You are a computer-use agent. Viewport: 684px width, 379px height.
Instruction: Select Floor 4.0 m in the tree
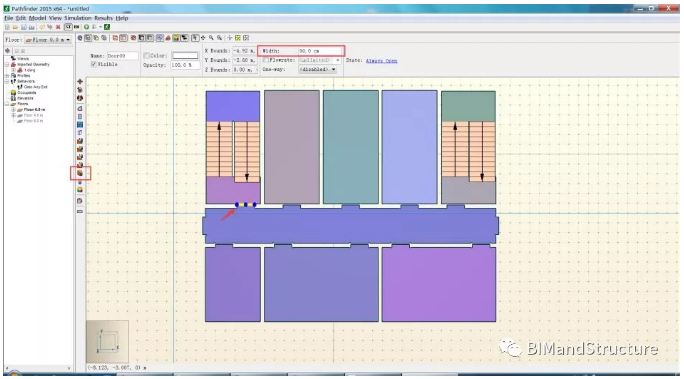(34, 115)
